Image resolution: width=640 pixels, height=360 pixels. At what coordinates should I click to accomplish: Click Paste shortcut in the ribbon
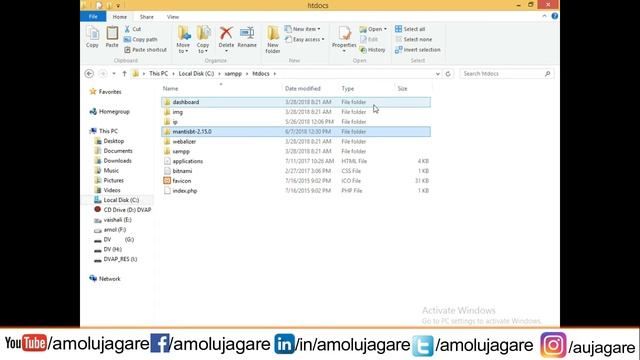click(145, 49)
